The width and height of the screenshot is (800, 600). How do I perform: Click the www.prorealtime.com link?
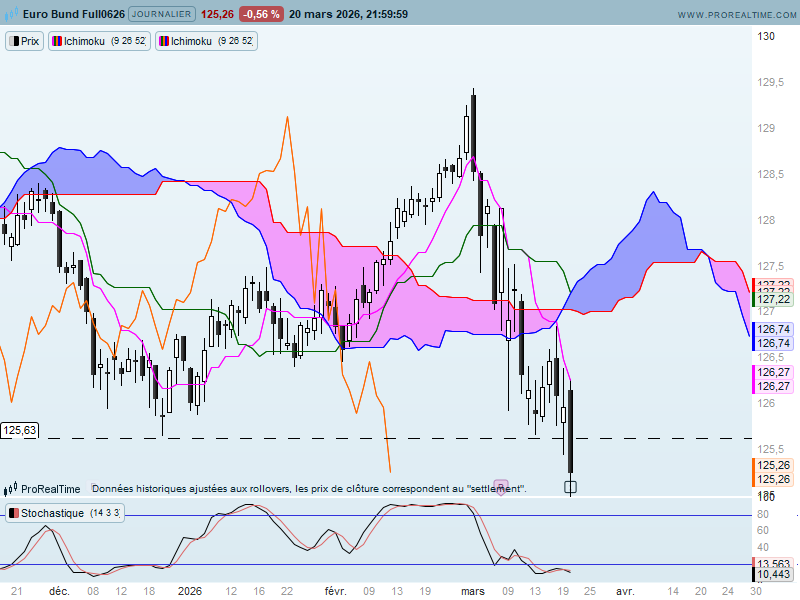pos(735,15)
